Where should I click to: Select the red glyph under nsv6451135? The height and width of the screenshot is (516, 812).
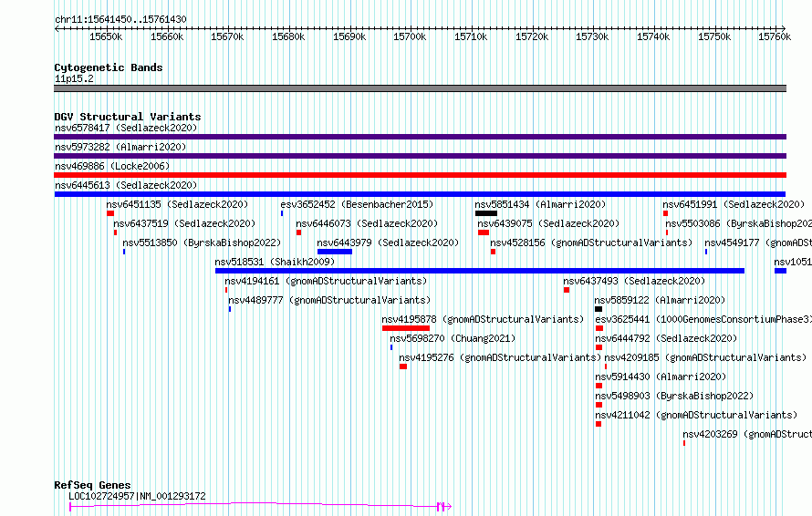point(110,213)
